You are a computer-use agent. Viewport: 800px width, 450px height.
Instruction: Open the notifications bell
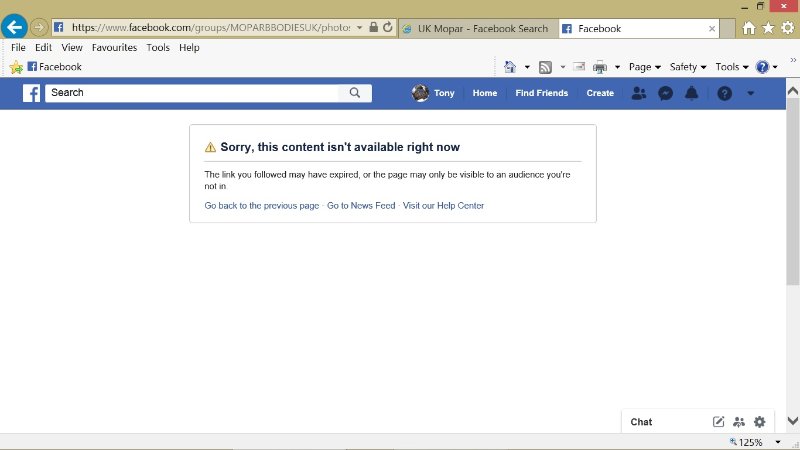click(x=691, y=93)
